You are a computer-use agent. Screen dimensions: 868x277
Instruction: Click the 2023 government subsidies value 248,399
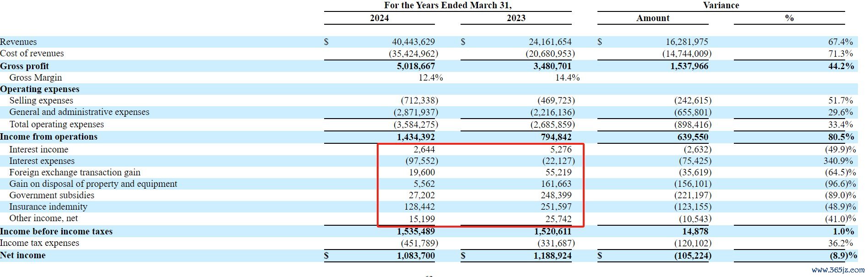[556, 196]
